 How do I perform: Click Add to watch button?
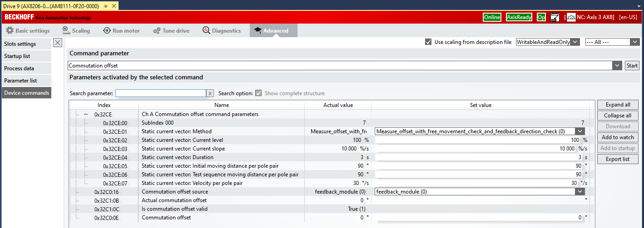(618, 137)
